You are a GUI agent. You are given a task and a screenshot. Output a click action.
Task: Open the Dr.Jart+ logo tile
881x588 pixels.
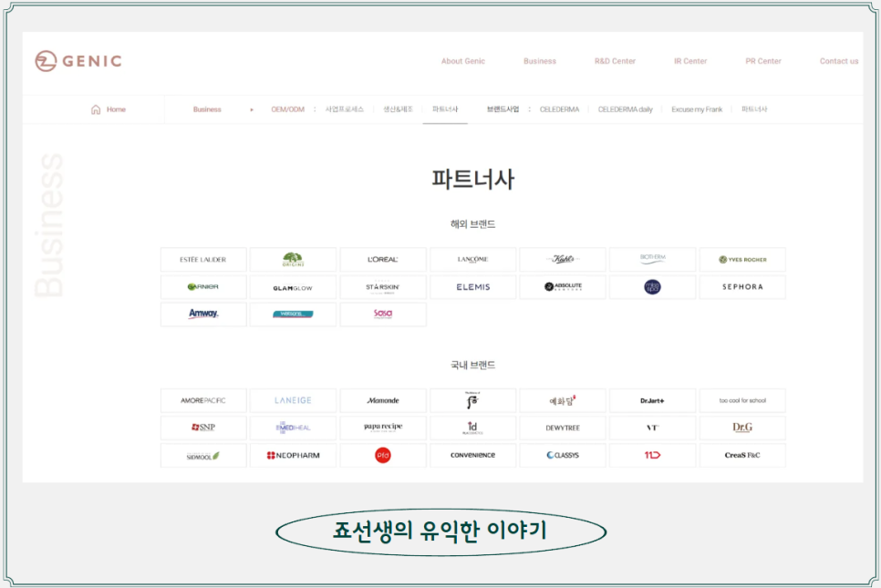click(x=652, y=400)
